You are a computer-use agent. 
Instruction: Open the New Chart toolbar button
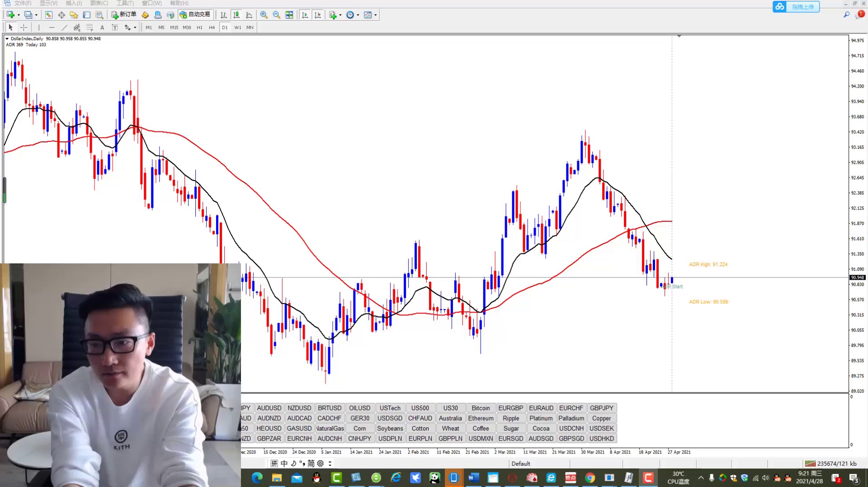click(10, 15)
